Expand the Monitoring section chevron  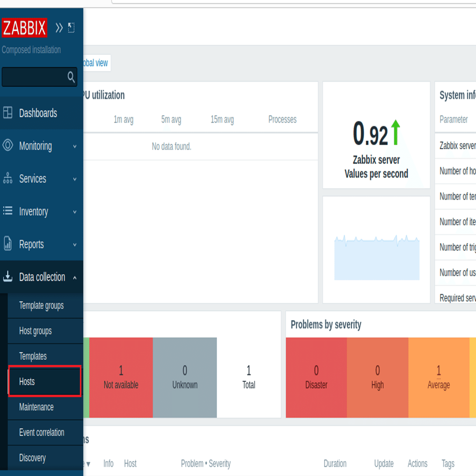[75, 146]
